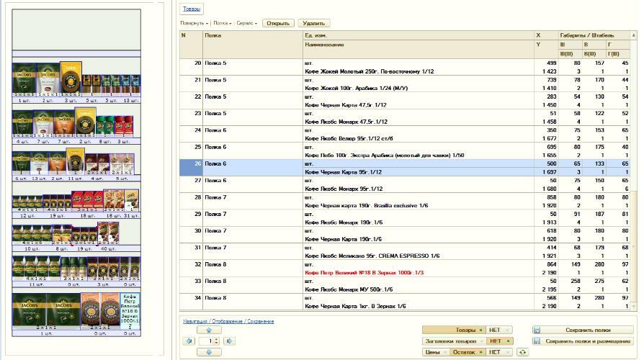Click the table vertical scrollbar down arrow
The image size is (644, 360).
pos(633,306)
